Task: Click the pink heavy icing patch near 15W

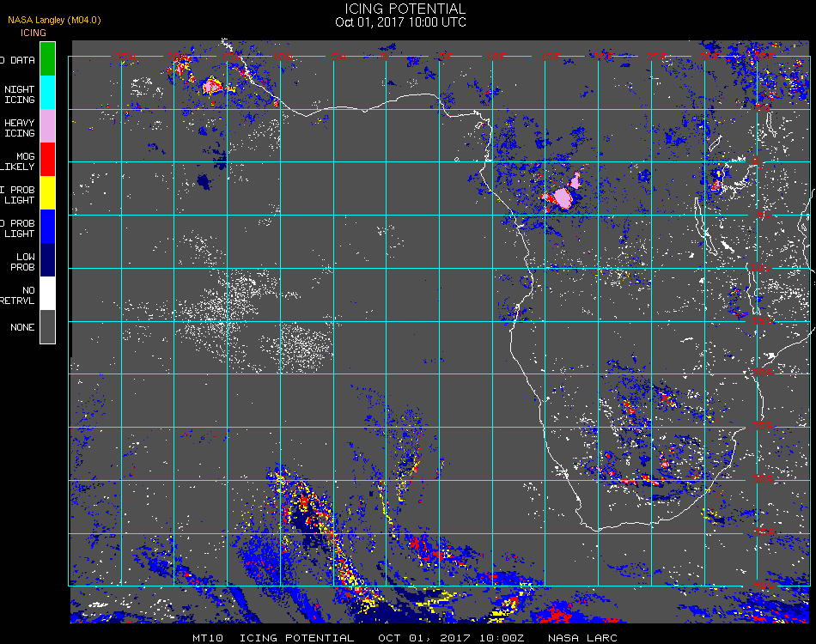Action: pos(212,87)
